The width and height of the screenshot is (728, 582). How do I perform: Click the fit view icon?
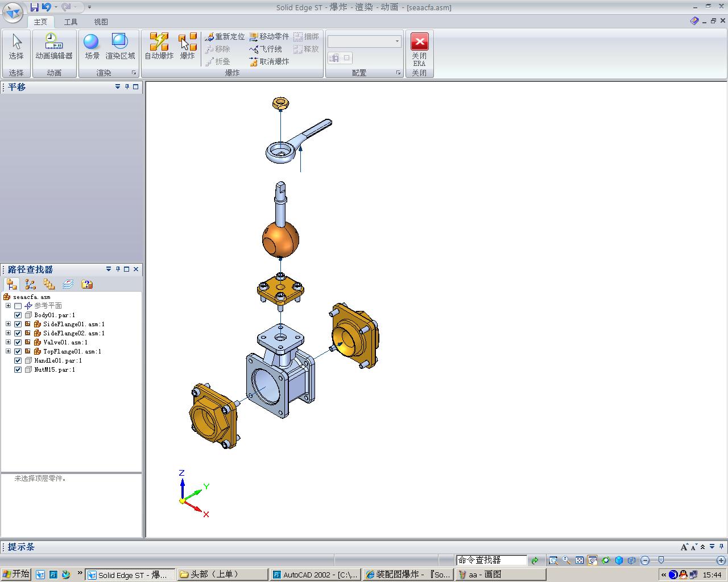pyautogui.click(x=580, y=560)
